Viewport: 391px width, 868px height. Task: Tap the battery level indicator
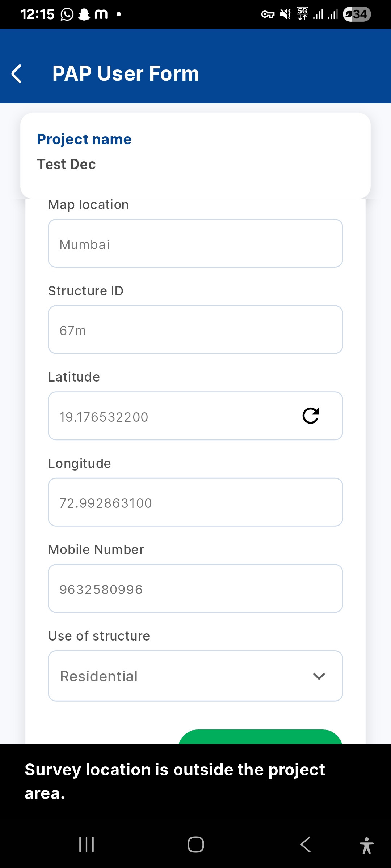point(357,14)
